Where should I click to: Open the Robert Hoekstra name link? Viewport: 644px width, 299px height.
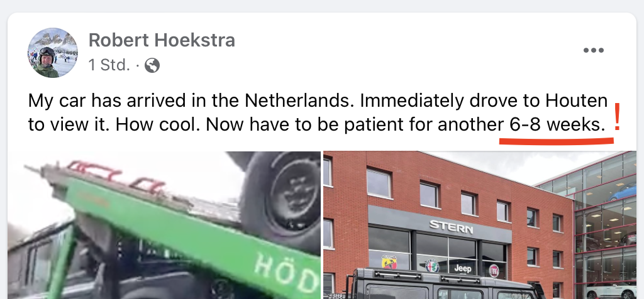click(x=162, y=40)
